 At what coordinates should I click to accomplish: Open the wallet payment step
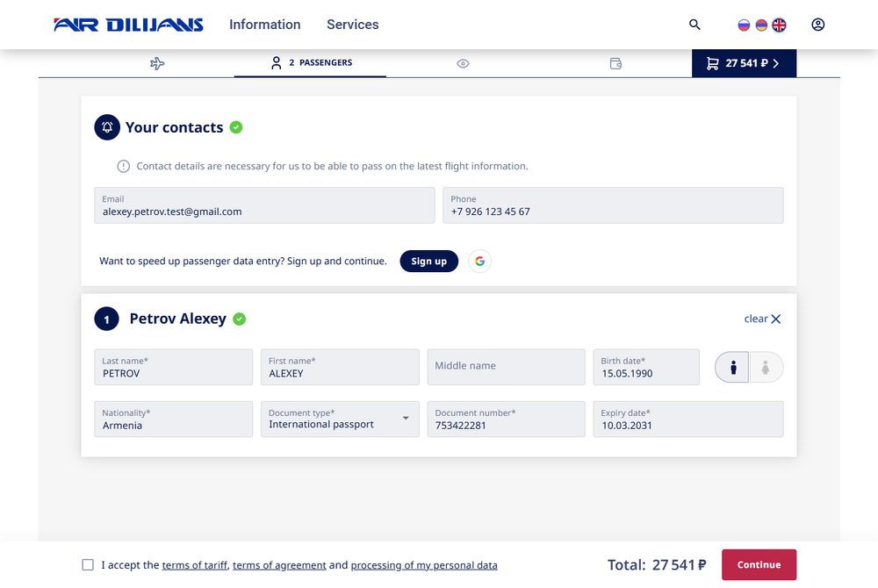(615, 63)
